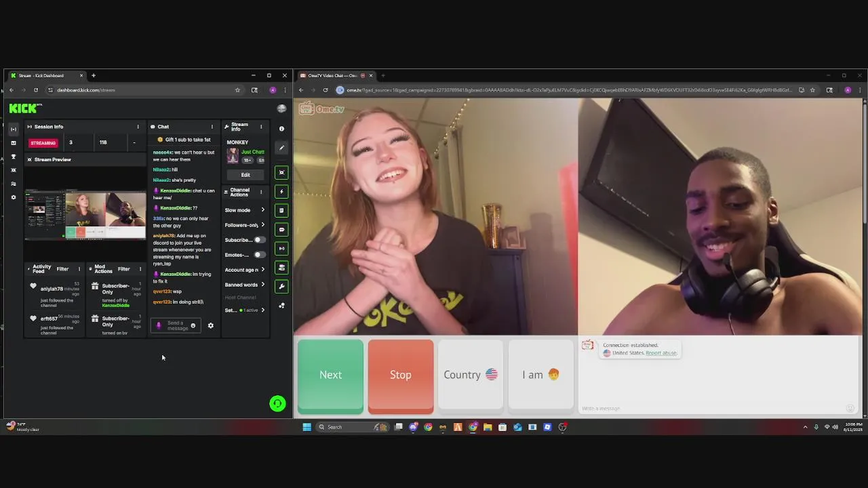Bookmark the Kick dashboard page with star
This screenshot has width=868, height=488.
[237, 90]
